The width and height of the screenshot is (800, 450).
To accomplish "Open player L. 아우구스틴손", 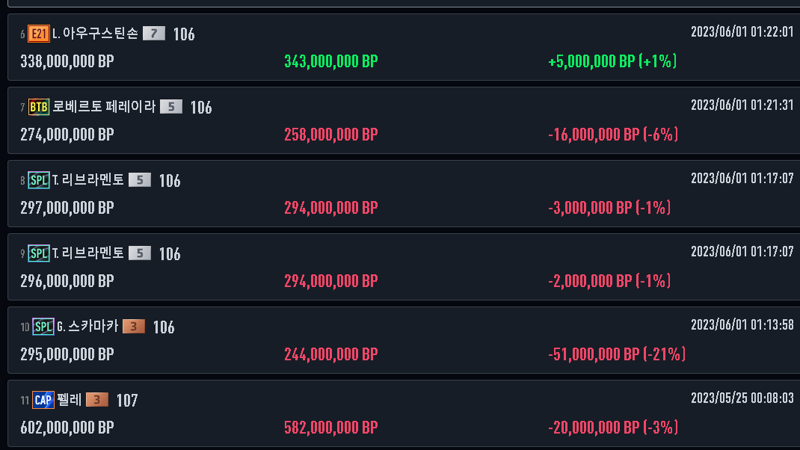I will click(x=95, y=34).
